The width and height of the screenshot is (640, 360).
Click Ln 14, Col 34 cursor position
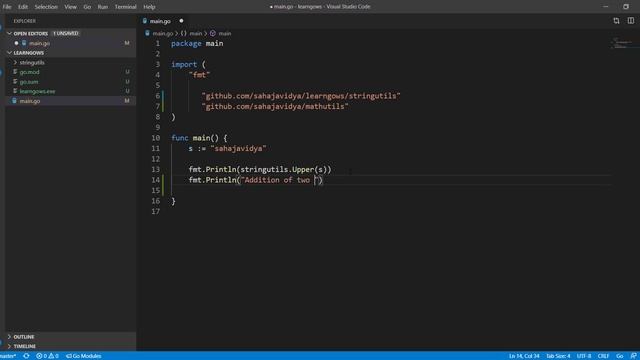click(x=524, y=356)
